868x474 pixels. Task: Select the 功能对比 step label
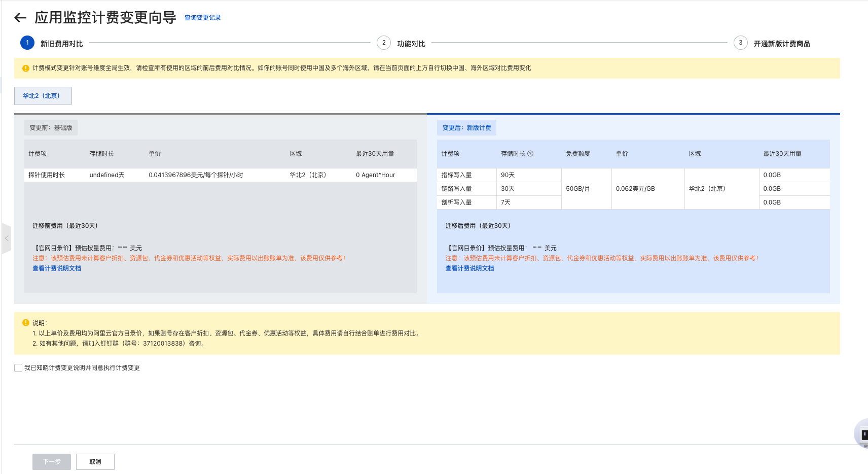[411, 44]
